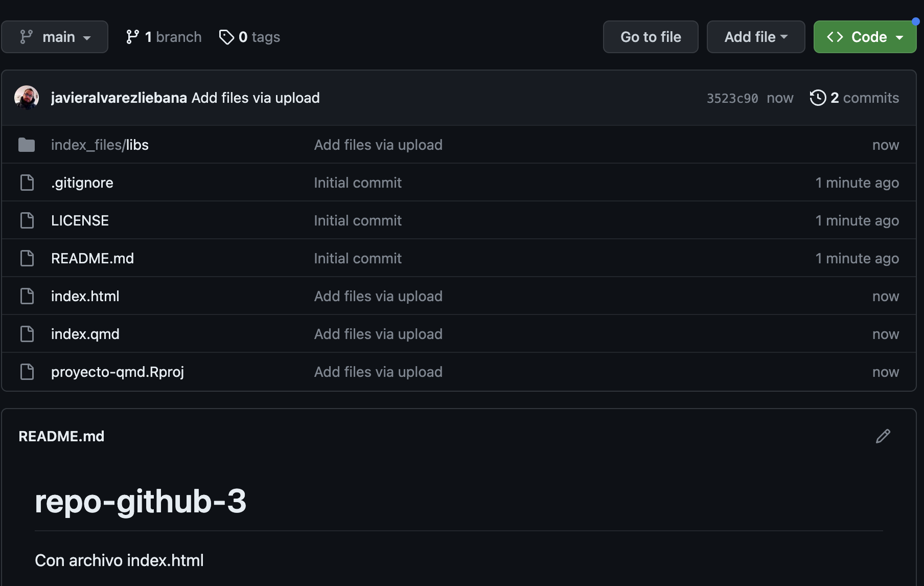This screenshot has width=924, height=586.
Task: Click the user avatar of javieralvarezliebana
Action: pos(27,98)
